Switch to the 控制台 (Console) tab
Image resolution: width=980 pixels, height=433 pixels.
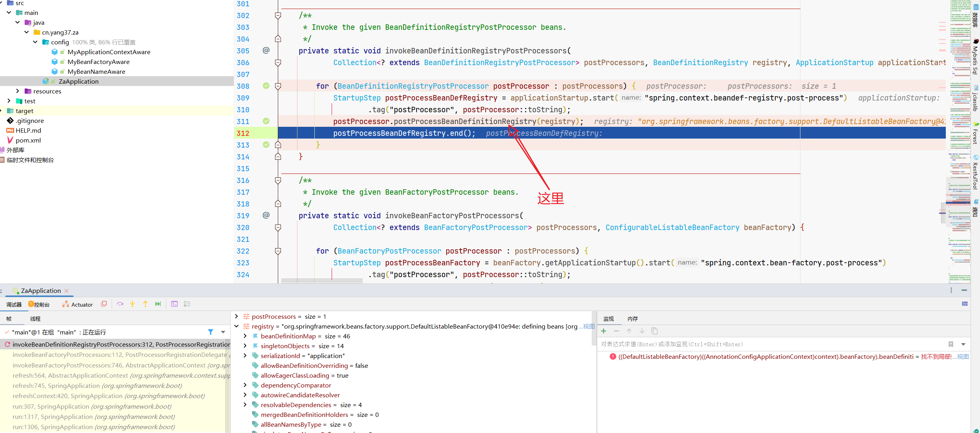click(39, 305)
